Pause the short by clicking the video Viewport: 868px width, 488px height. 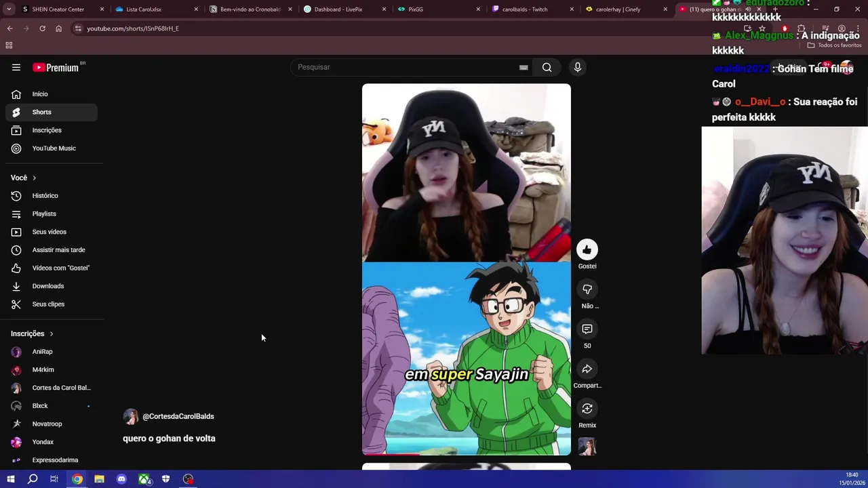(x=467, y=269)
